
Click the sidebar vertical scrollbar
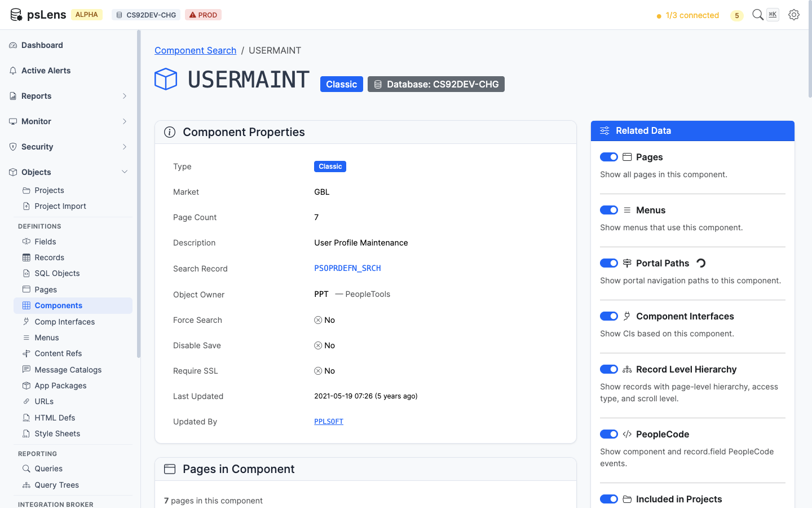139,194
